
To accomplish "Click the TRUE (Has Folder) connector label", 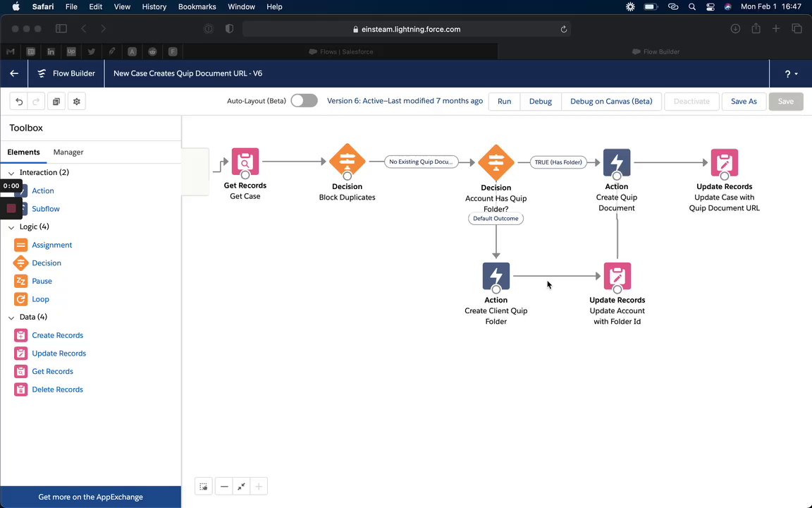I will point(558,162).
